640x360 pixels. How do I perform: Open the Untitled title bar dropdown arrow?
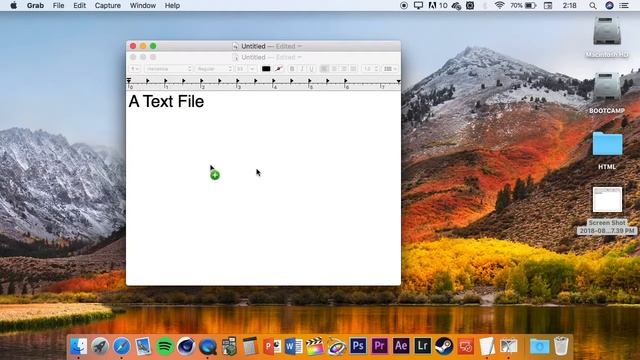tap(300, 46)
